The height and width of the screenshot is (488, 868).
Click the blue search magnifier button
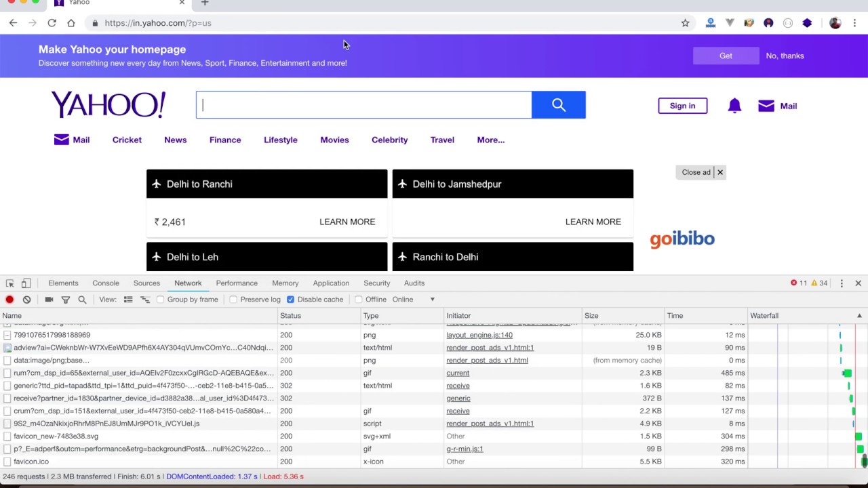[559, 105]
